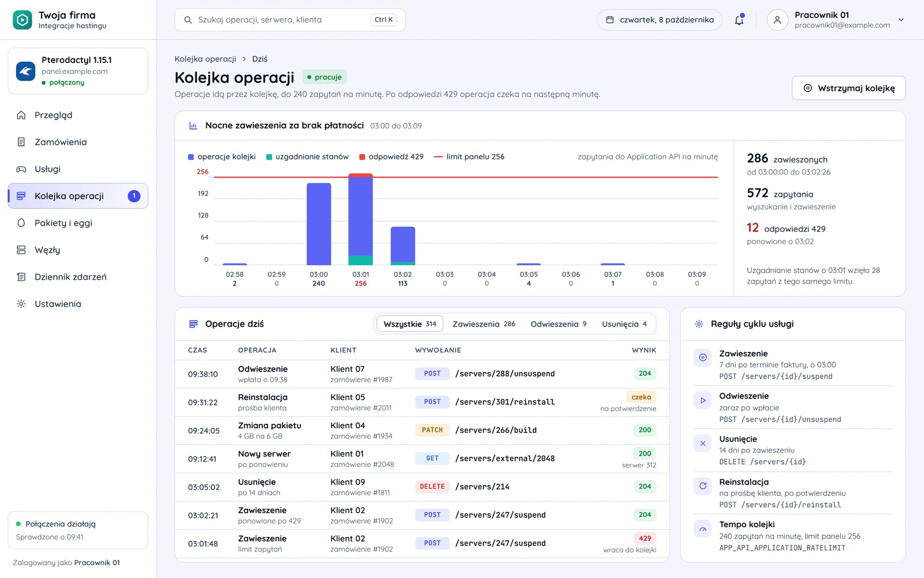Image resolution: width=924 pixels, height=578 pixels.
Task: Click the Zawieszenie rule pause icon
Action: [x=703, y=358]
